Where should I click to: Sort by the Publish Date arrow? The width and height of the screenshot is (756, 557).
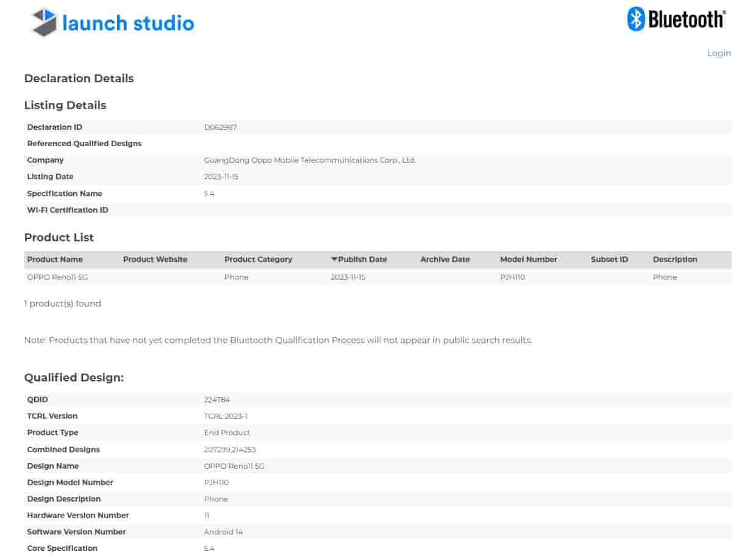[x=334, y=259]
